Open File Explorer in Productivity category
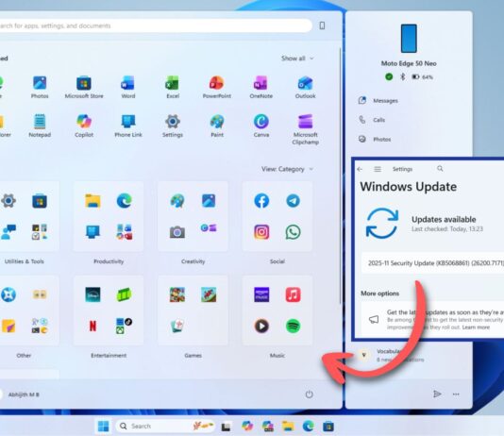 click(92, 201)
